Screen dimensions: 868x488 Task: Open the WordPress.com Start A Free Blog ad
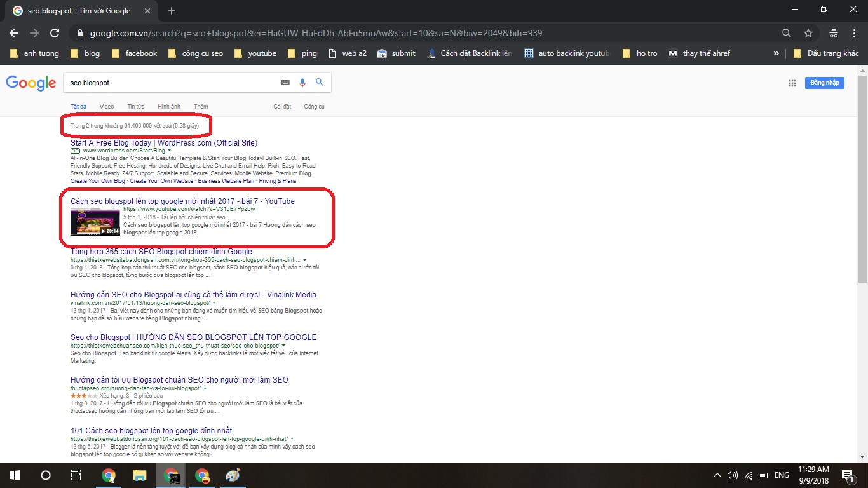click(x=164, y=143)
